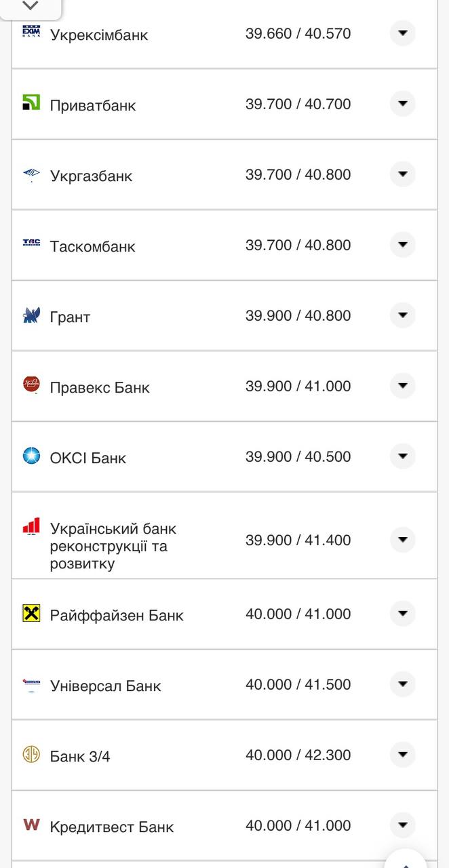Expand the Приватбанк row details

402,103
